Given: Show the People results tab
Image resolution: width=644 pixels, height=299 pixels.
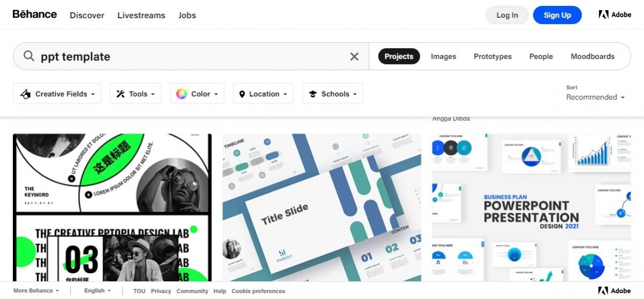Looking at the screenshot, I should (x=541, y=56).
